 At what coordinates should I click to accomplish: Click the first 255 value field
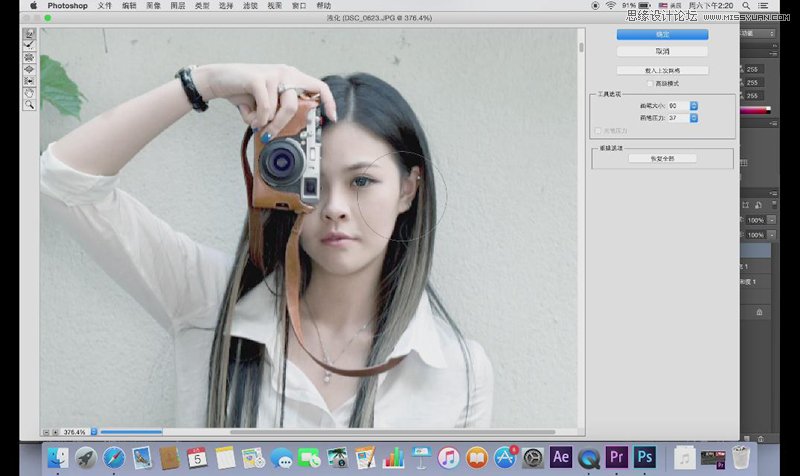753,69
